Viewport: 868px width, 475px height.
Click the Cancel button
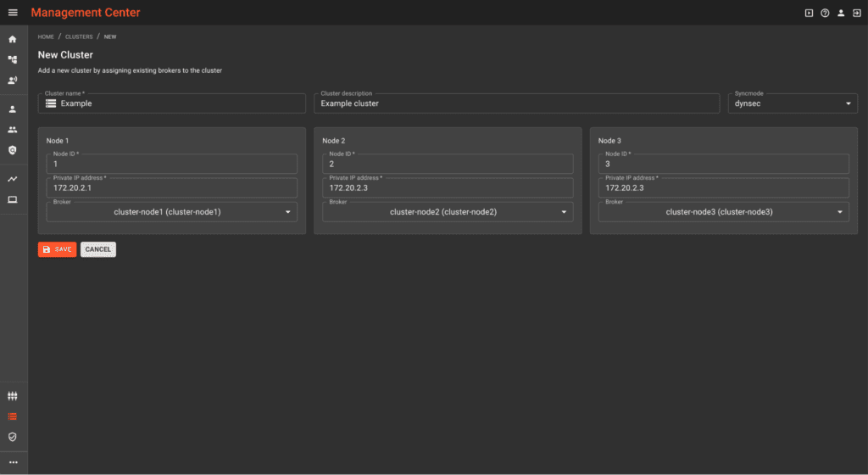tap(98, 249)
